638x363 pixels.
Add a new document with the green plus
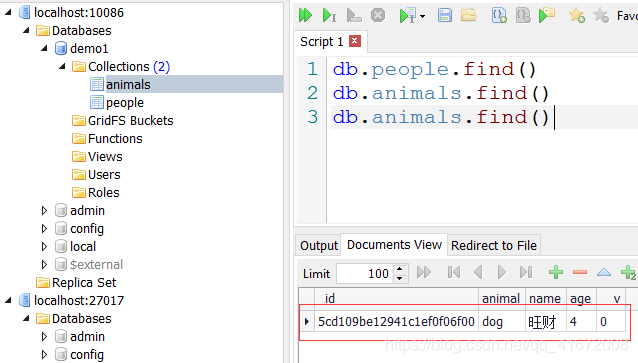click(556, 272)
